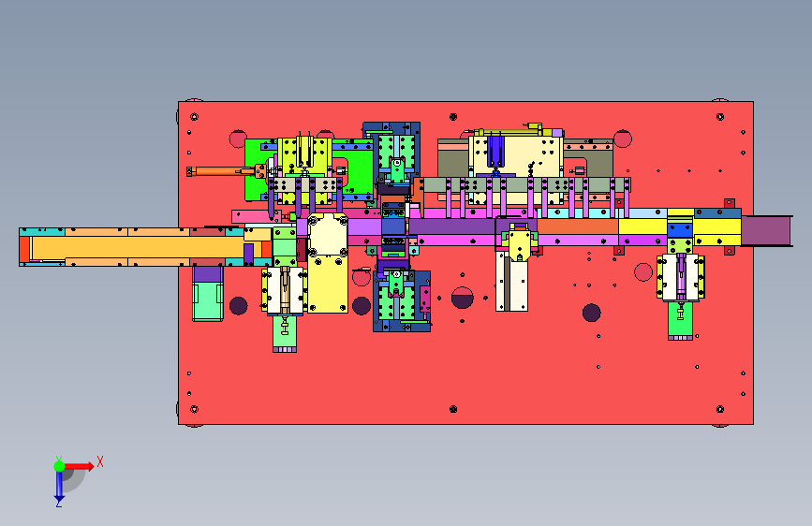Select the mint green block below left rail
The image size is (812, 526).
tap(208, 300)
